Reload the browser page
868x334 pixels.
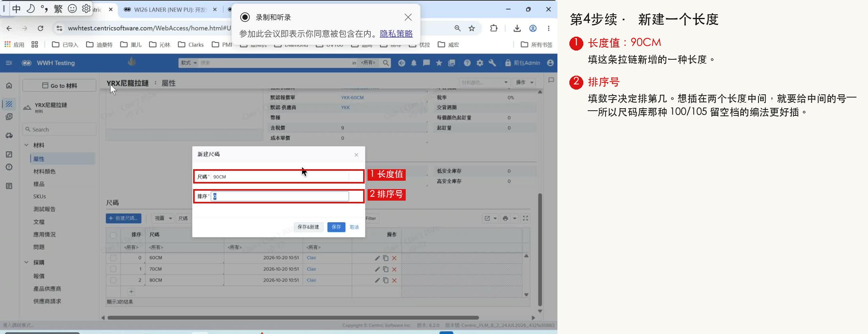coord(40,28)
